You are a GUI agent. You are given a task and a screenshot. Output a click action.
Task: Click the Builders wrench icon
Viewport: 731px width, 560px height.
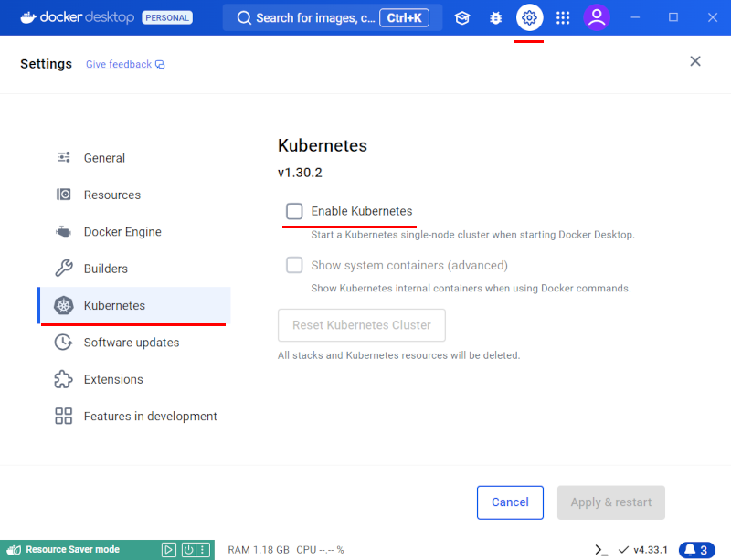coord(63,268)
